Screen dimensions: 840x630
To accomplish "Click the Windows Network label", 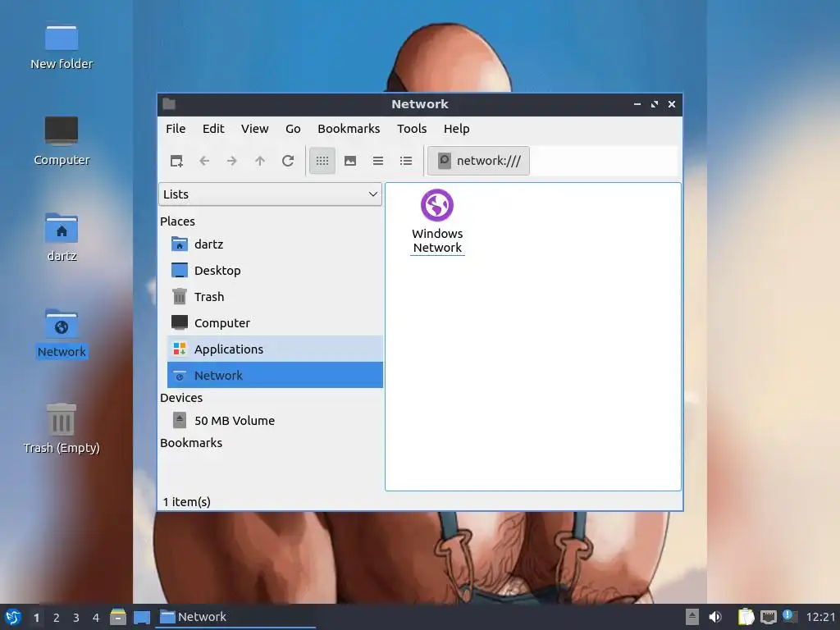I will 437,240.
